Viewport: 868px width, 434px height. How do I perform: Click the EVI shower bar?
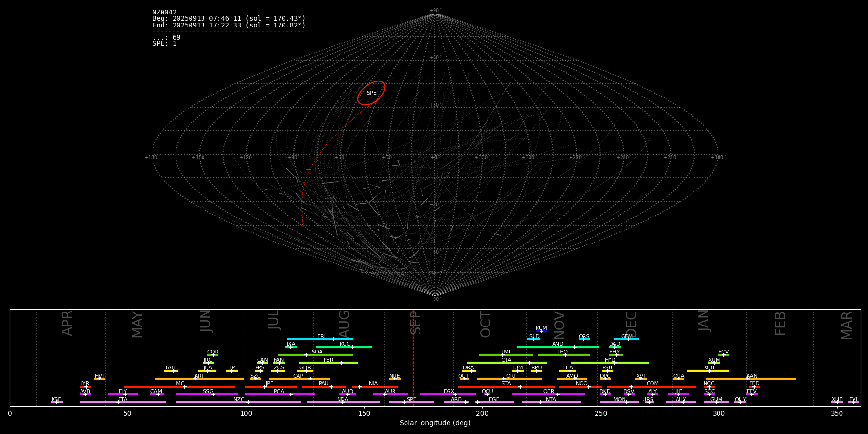click(x=854, y=402)
